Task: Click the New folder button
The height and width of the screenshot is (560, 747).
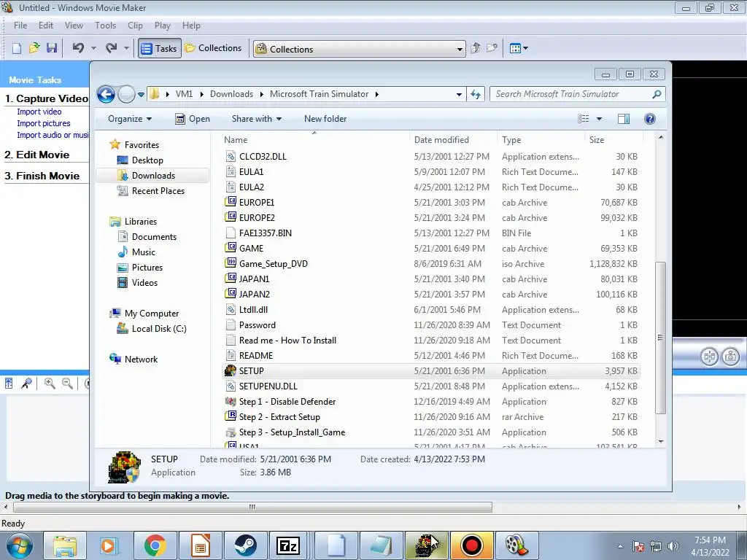Action: pos(325,119)
